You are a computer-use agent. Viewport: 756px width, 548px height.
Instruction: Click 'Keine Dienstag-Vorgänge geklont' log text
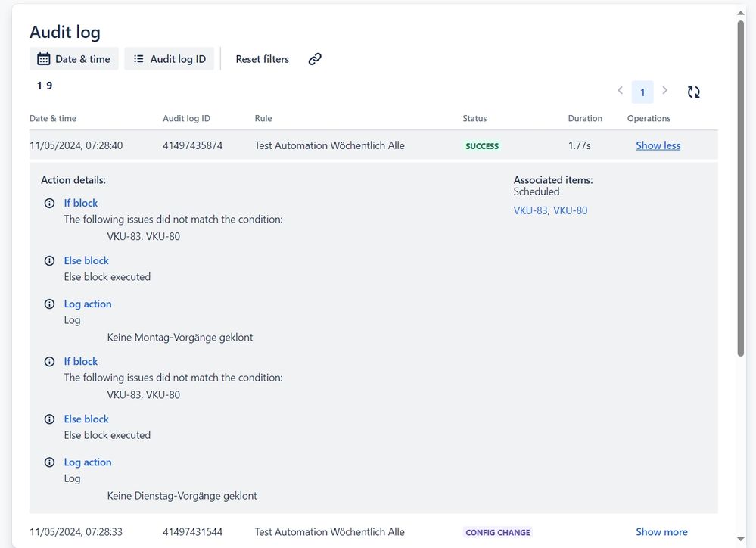tap(182, 496)
